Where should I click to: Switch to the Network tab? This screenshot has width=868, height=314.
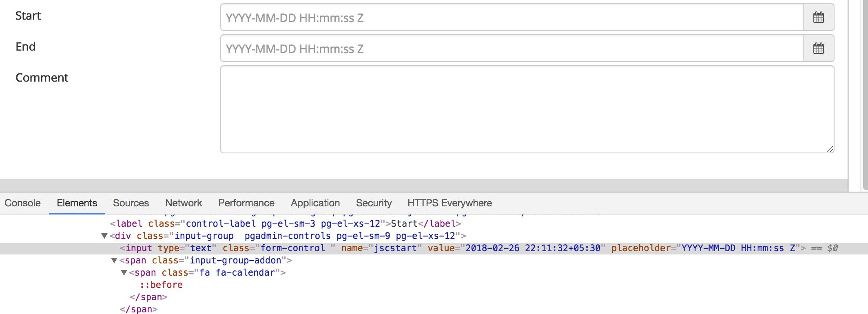pos(184,203)
